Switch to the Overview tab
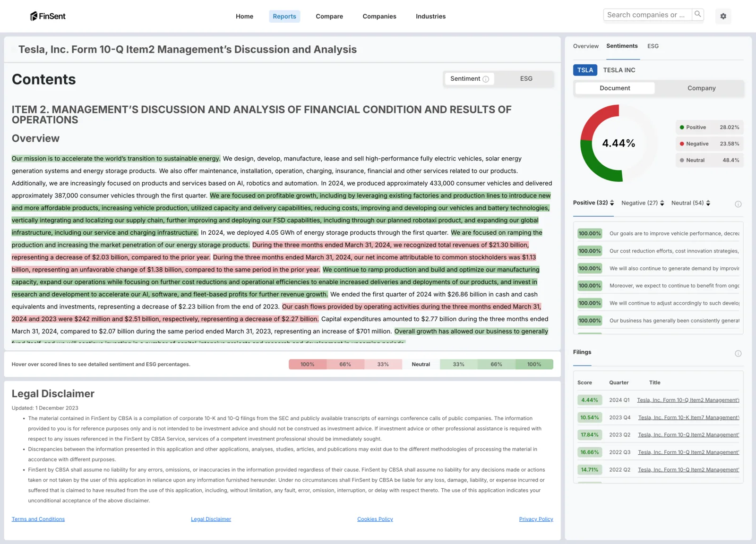 [585, 46]
